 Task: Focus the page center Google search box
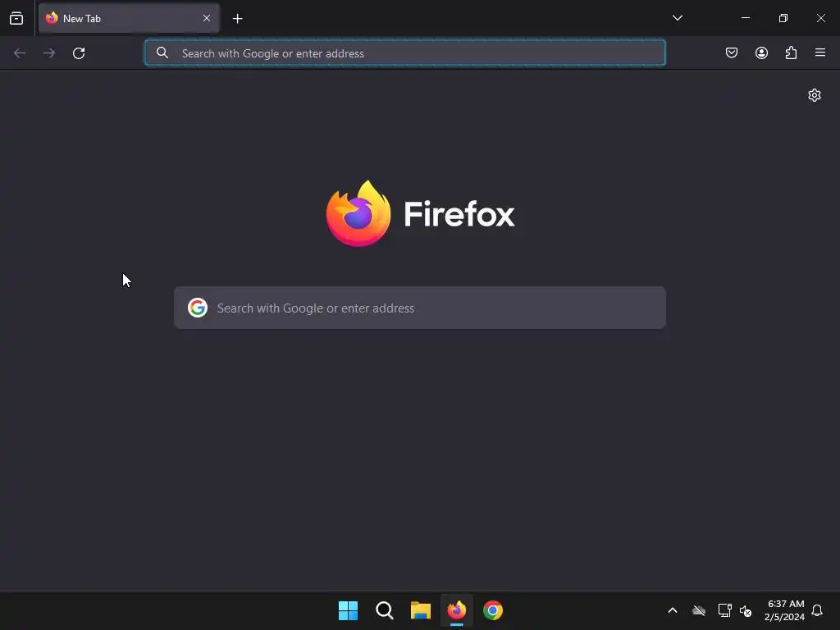click(420, 308)
